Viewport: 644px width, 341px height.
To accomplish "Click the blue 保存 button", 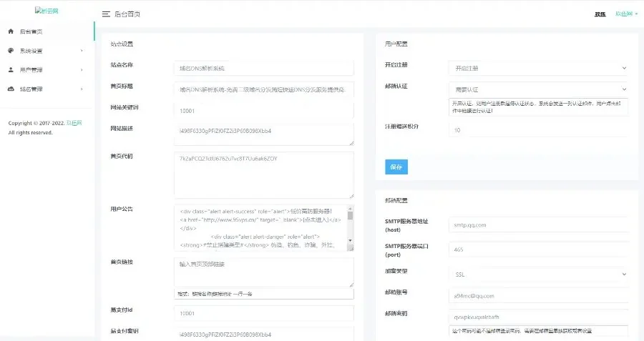I will pos(396,167).
